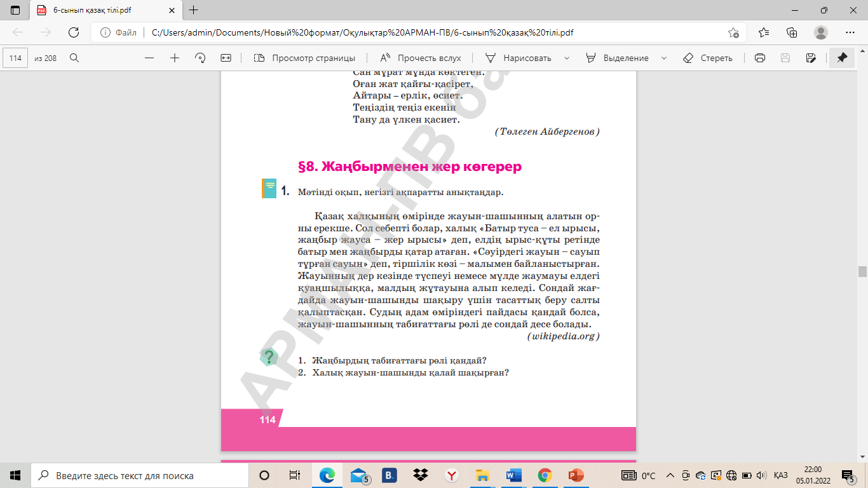
Task: Click question 1 about Жаңбырдың табиғаттағы рөлі
Action: [393, 360]
